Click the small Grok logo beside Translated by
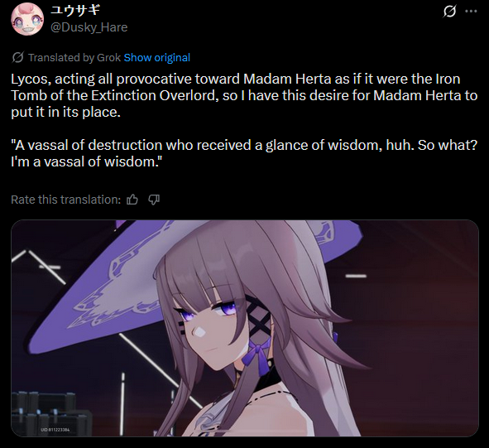The image size is (489, 448). (x=17, y=57)
